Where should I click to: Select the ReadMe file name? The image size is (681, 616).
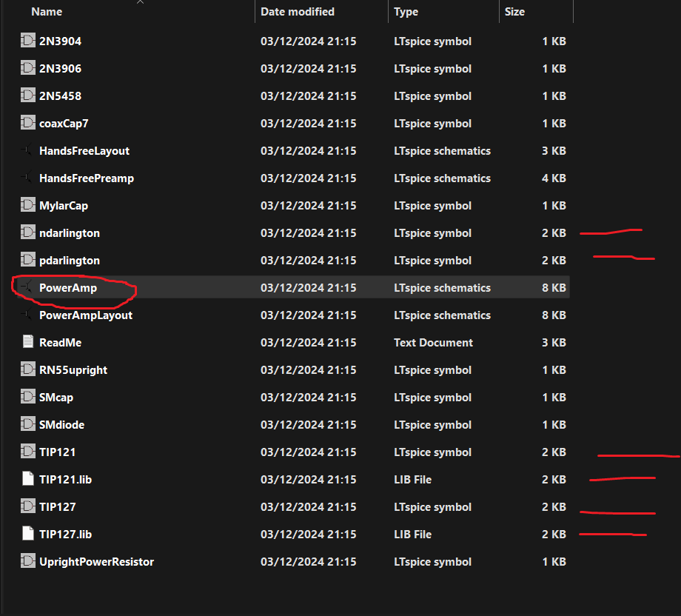[x=61, y=342]
